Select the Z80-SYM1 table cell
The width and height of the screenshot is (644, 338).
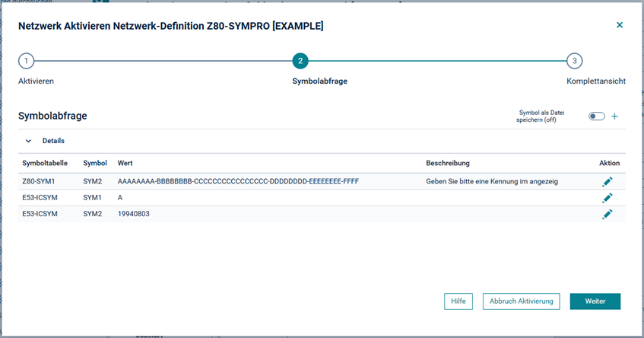pyautogui.click(x=38, y=181)
